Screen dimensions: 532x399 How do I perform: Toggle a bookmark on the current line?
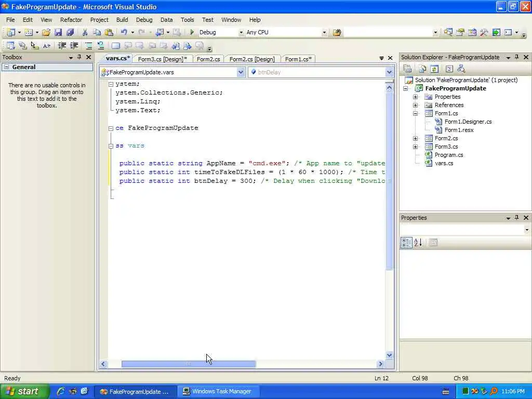pyautogui.click(x=116, y=46)
